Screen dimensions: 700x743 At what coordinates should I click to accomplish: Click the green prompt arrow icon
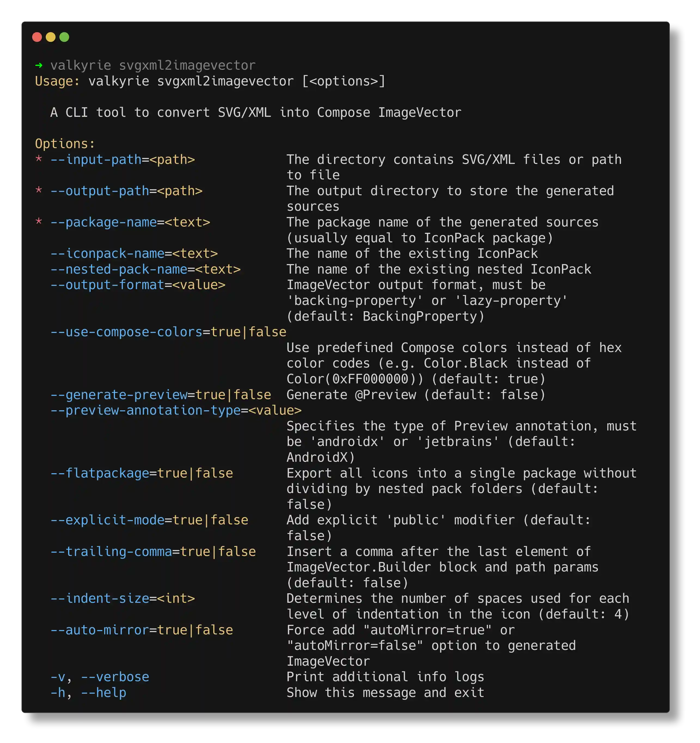coord(38,65)
